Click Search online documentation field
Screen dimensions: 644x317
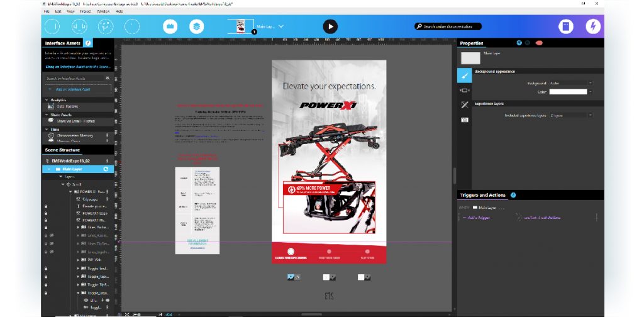(448, 26)
